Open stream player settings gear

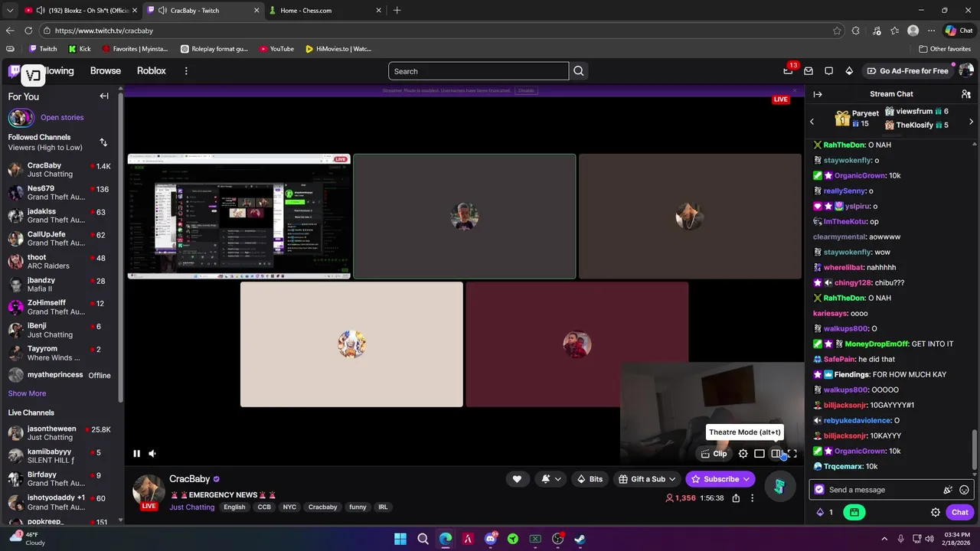[743, 454]
